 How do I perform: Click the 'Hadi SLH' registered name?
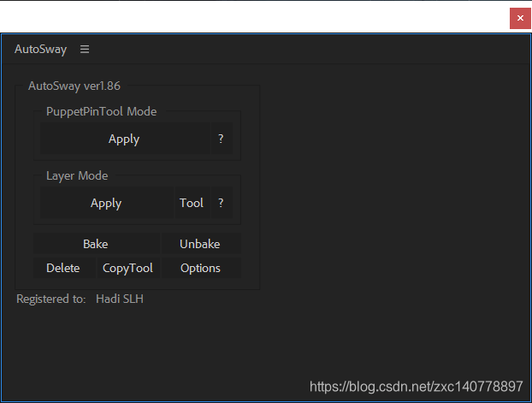(x=120, y=299)
